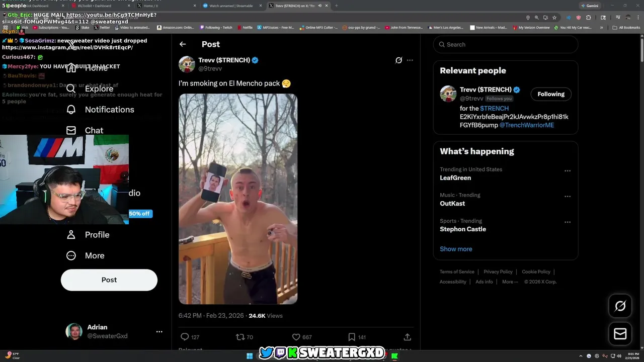Repost the tweet with 70 reposts

pos(240,337)
